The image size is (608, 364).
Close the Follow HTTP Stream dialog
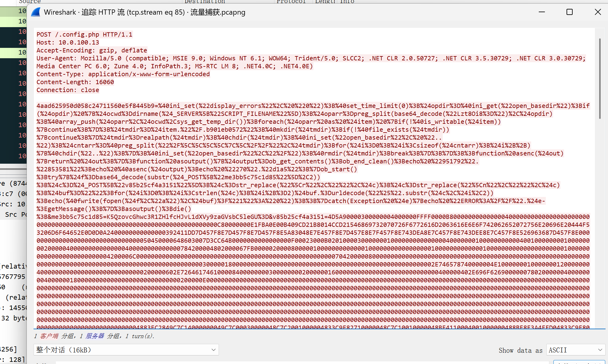pos(598,12)
